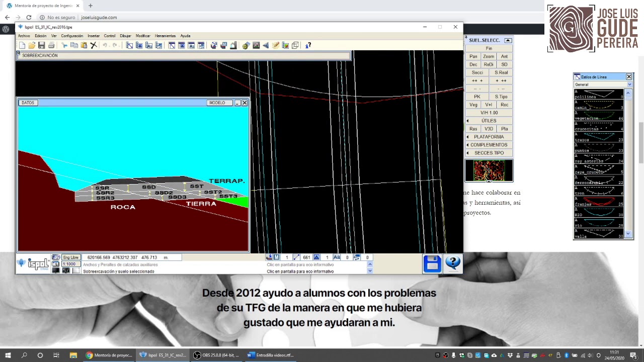Click the PK button
Screen dimensions: 644x362
coord(477,97)
